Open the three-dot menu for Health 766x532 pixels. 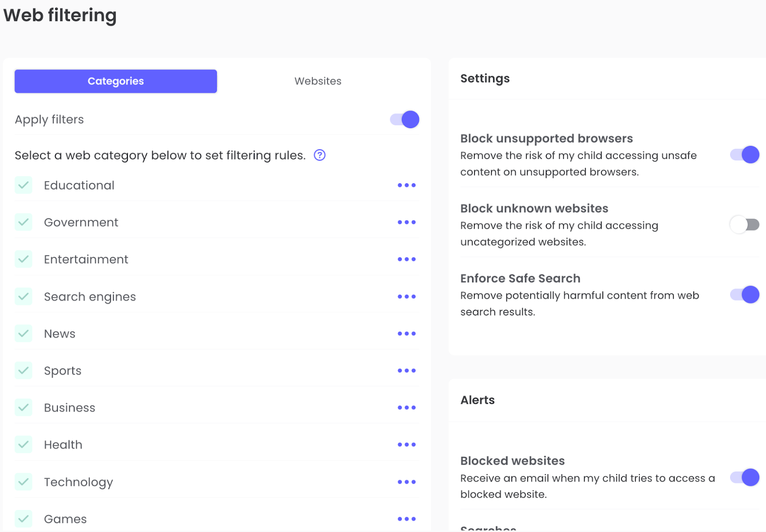click(406, 444)
